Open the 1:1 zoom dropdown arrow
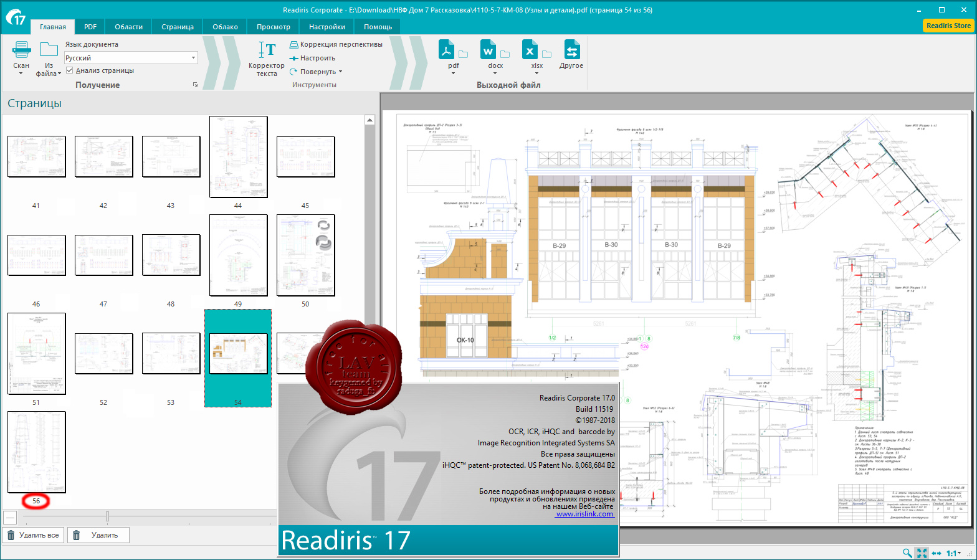977x560 pixels. point(960,553)
